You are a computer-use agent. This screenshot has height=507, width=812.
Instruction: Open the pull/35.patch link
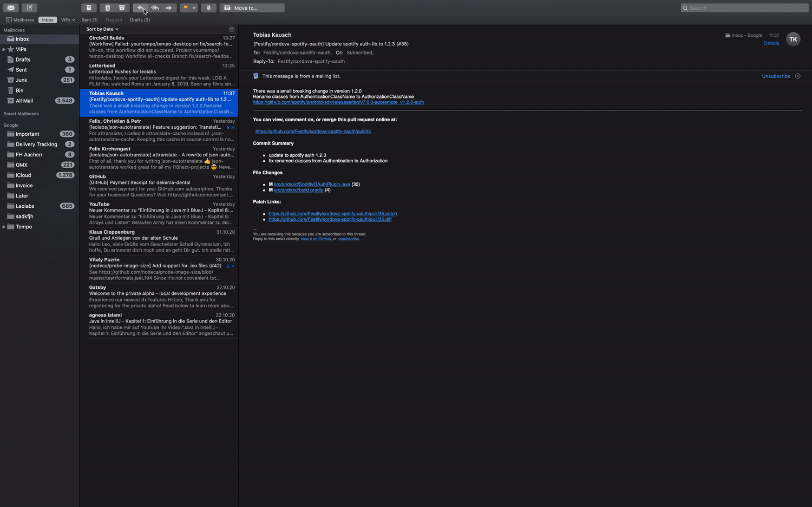tap(333, 214)
